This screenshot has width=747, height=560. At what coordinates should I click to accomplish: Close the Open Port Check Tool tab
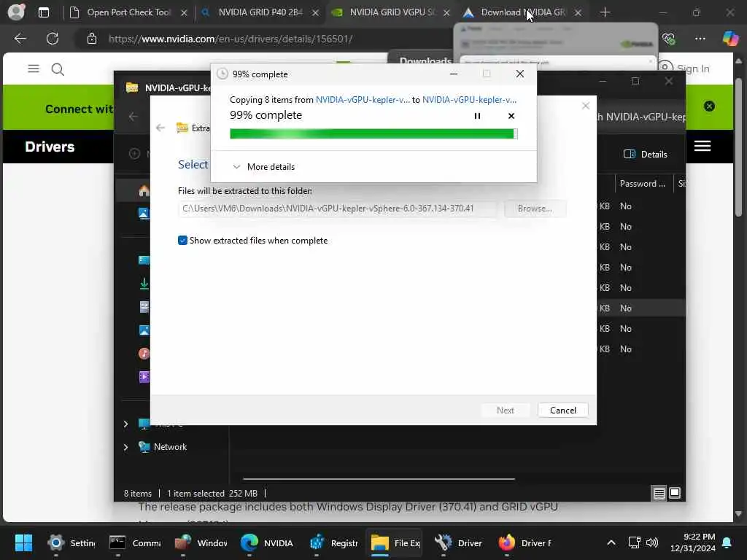[x=184, y=13]
